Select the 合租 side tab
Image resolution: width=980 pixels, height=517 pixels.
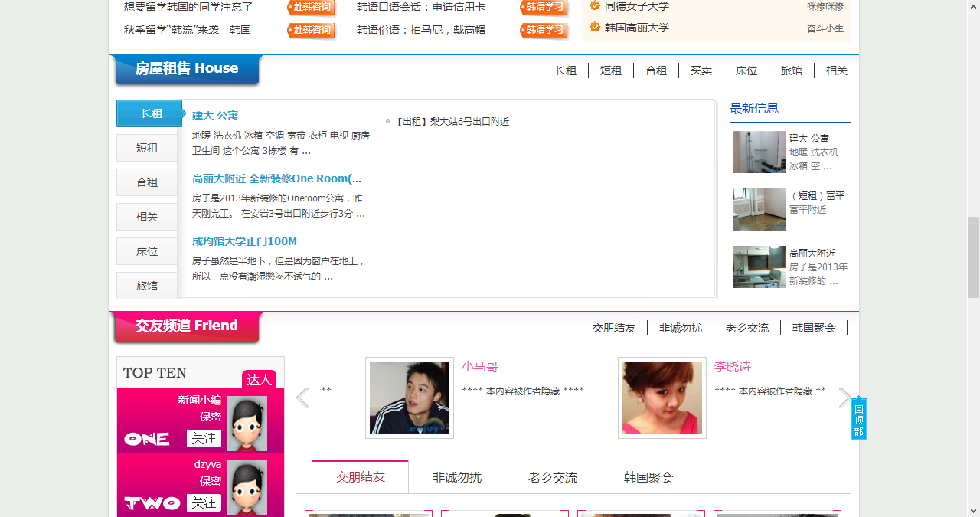click(147, 182)
